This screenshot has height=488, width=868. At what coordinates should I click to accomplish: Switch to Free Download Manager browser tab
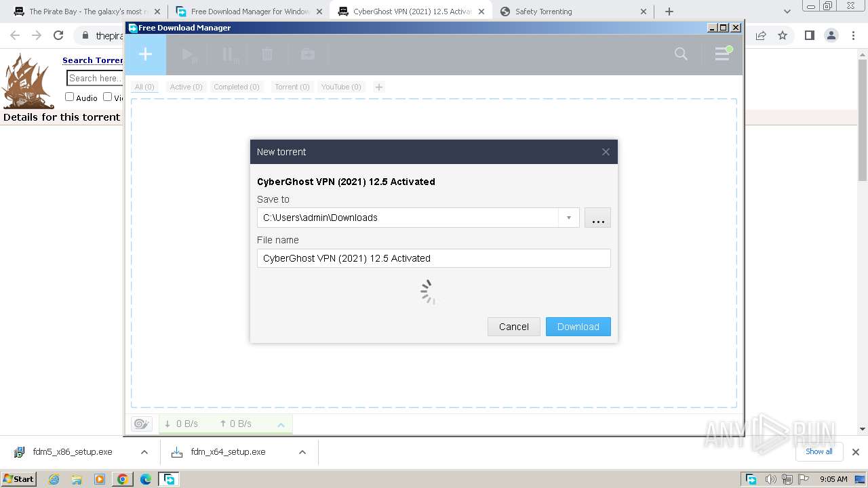pyautogui.click(x=249, y=12)
